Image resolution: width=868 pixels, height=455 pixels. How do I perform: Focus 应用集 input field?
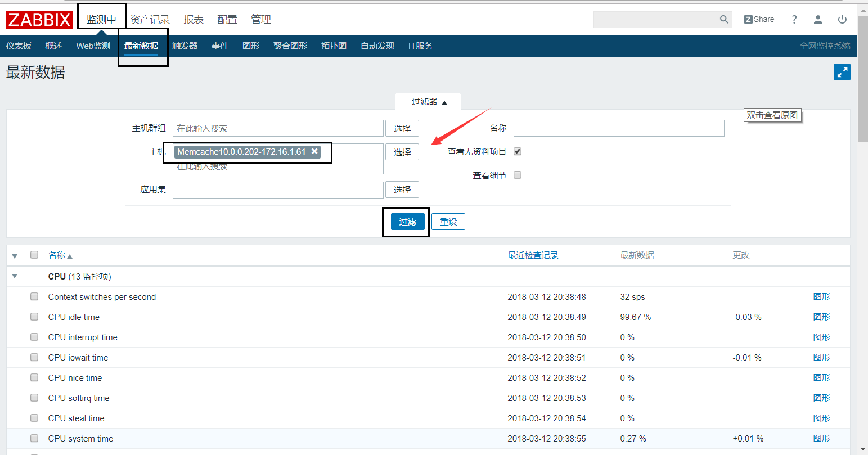(278, 190)
